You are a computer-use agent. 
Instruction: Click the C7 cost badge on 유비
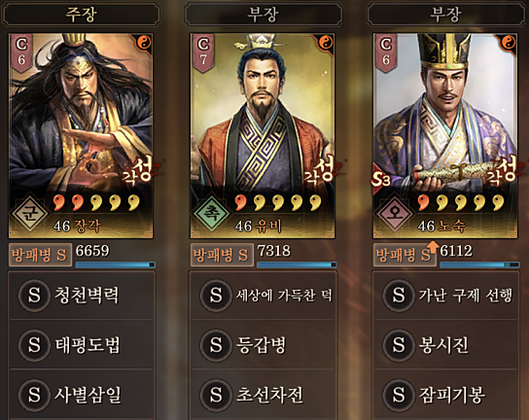(203, 52)
